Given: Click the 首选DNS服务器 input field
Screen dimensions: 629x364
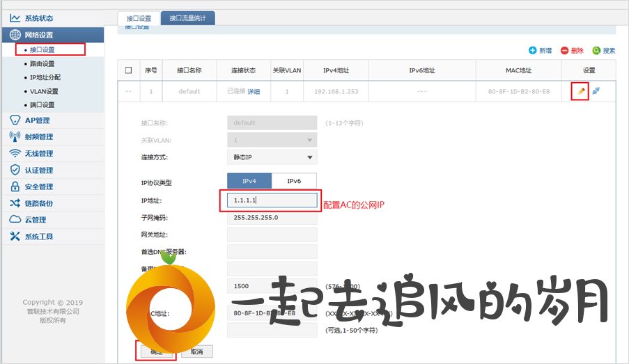Looking at the screenshot, I should 272,252.
